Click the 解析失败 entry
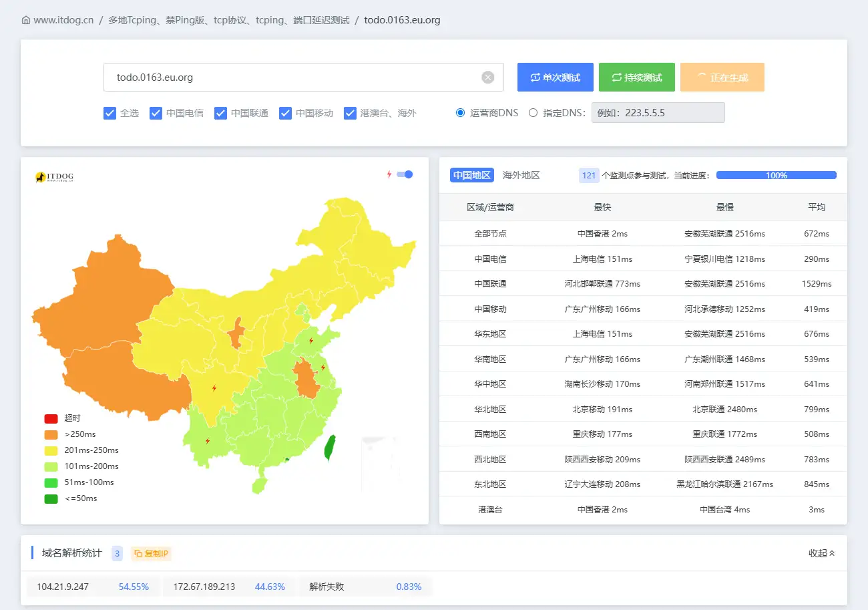 [x=327, y=587]
